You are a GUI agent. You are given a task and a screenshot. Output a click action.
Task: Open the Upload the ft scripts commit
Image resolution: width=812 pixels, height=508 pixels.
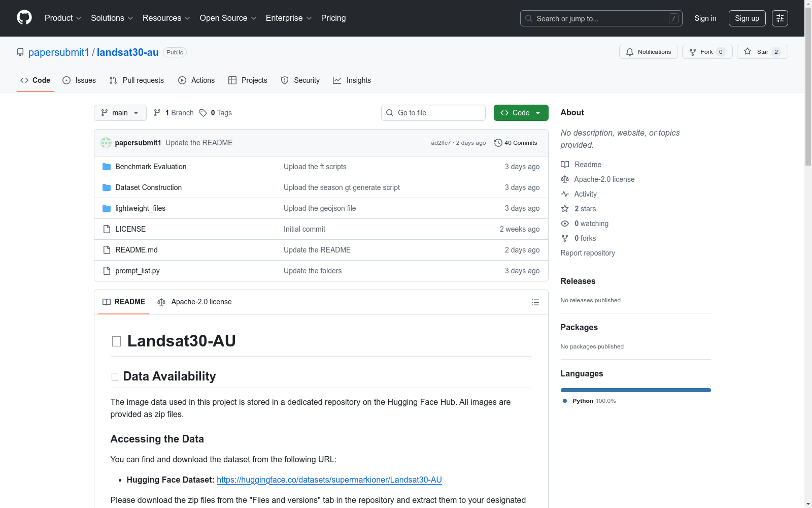coord(315,167)
